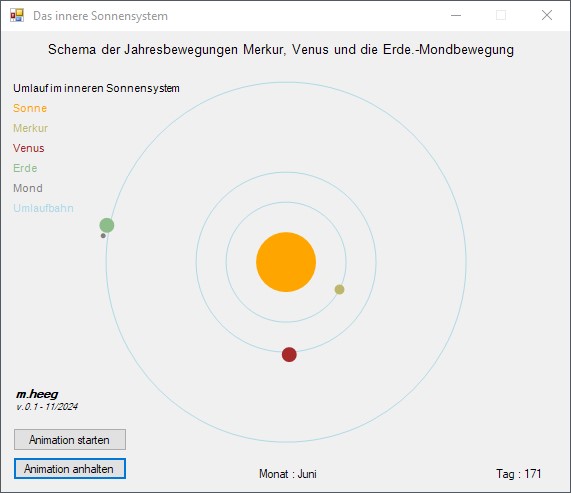Close the Das innere Sonnensystem window
571x493 pixels.
pos(547,15)
